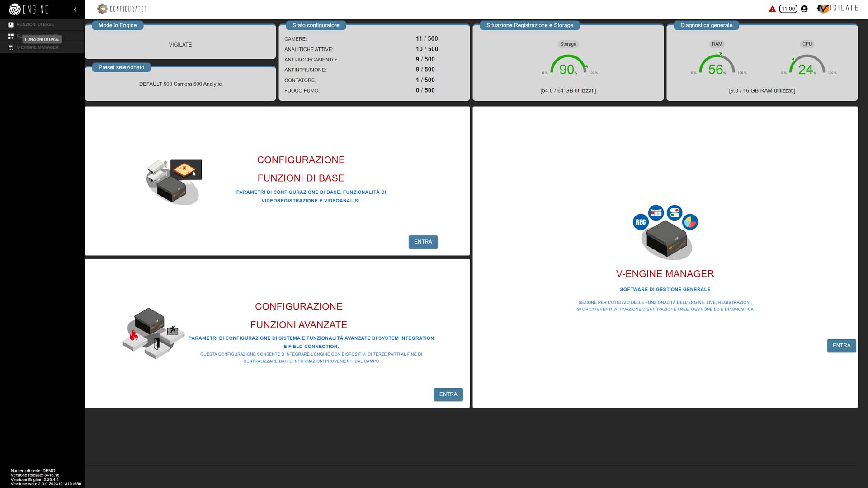Click the RAM gauge showing 56%
The width and height of the screenshot is (868, 488).
(717, 65)
